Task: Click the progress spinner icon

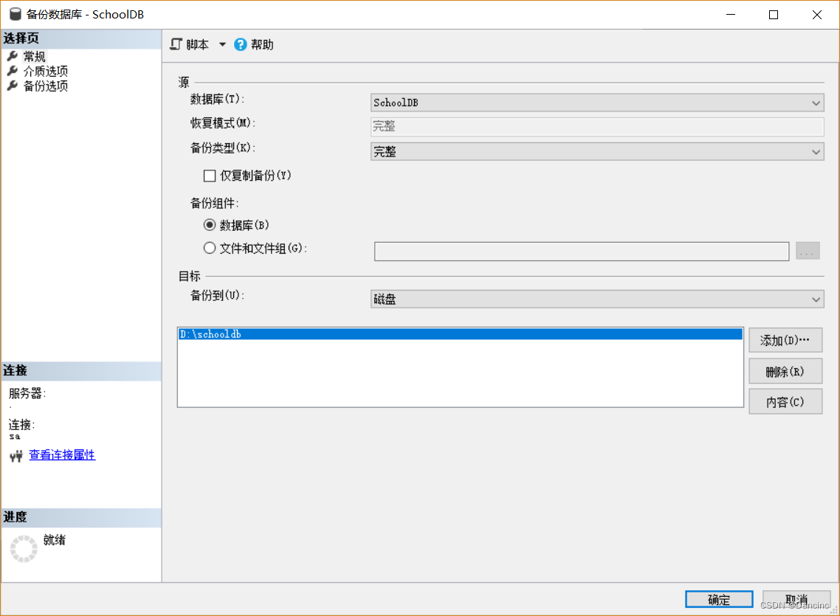Action: [24, 549]
